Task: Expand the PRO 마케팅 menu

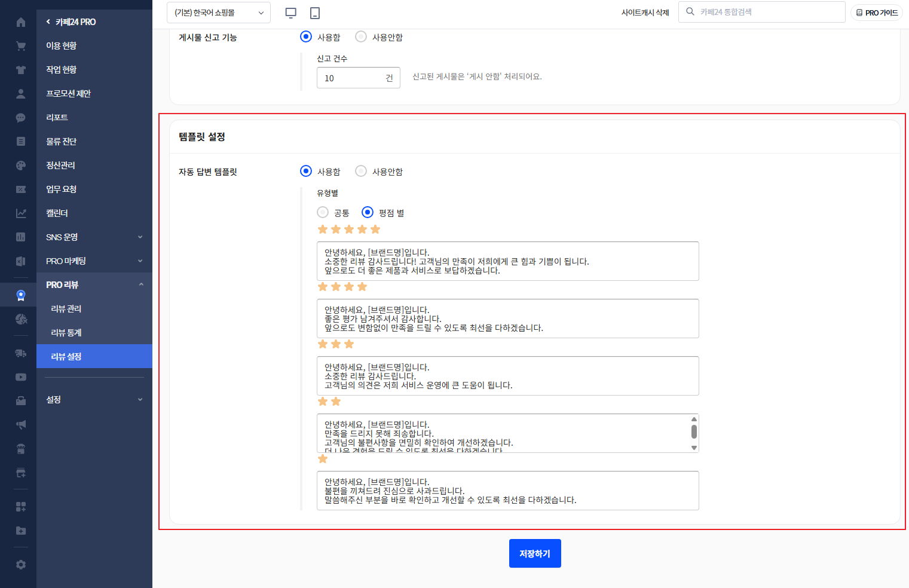Action: (94, 261)
